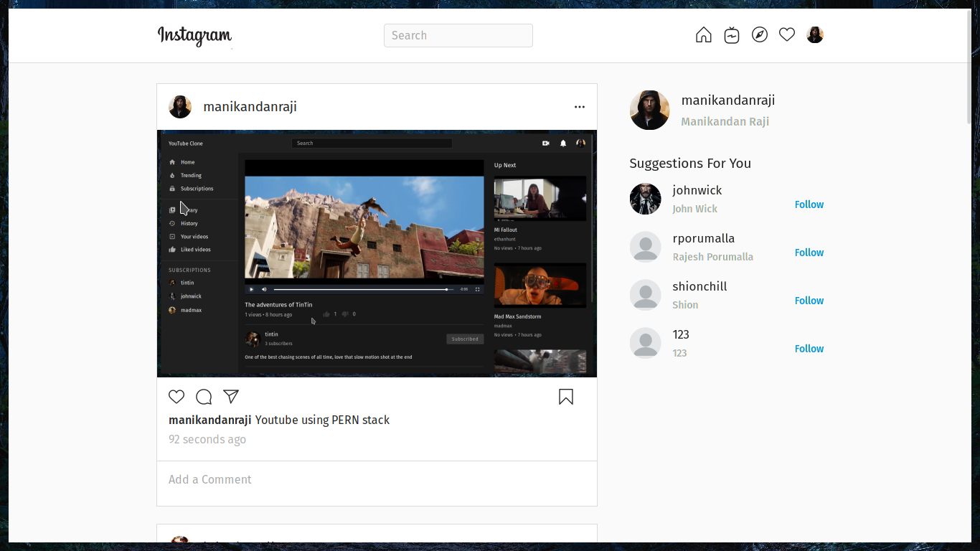Follow johnwick
The width and height of the screenshot is (980, 551).
tap(809, 204)
